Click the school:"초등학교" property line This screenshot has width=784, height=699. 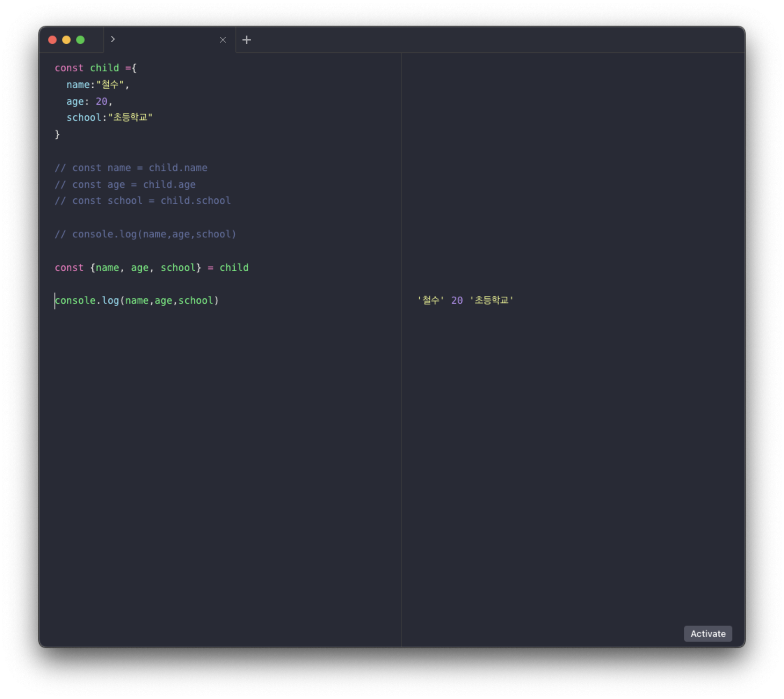[109, 118]
